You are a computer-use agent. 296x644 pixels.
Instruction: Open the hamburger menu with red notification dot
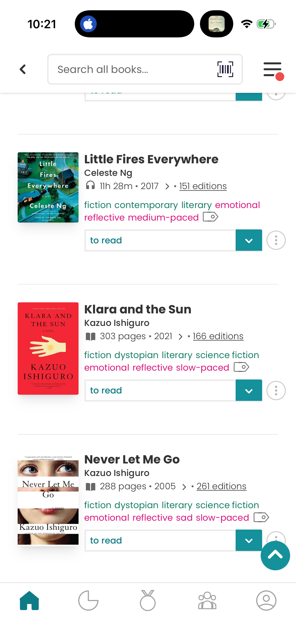pos(272,69)
